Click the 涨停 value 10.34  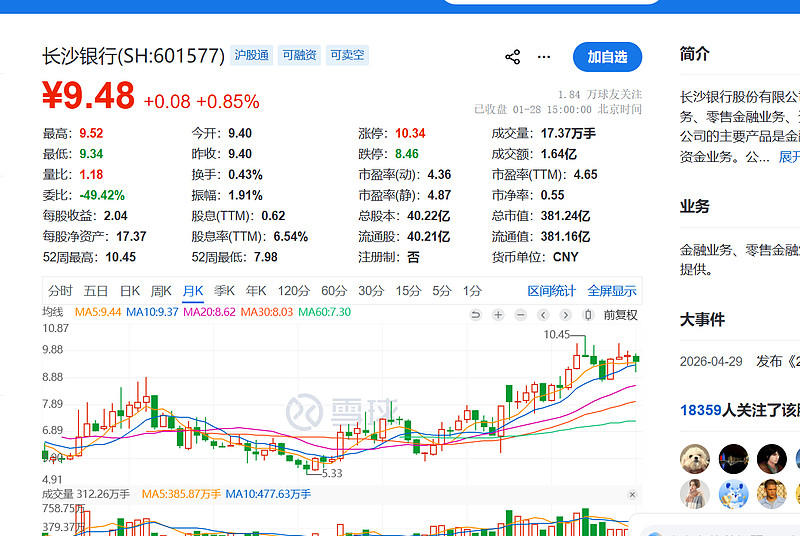point(410,133)
